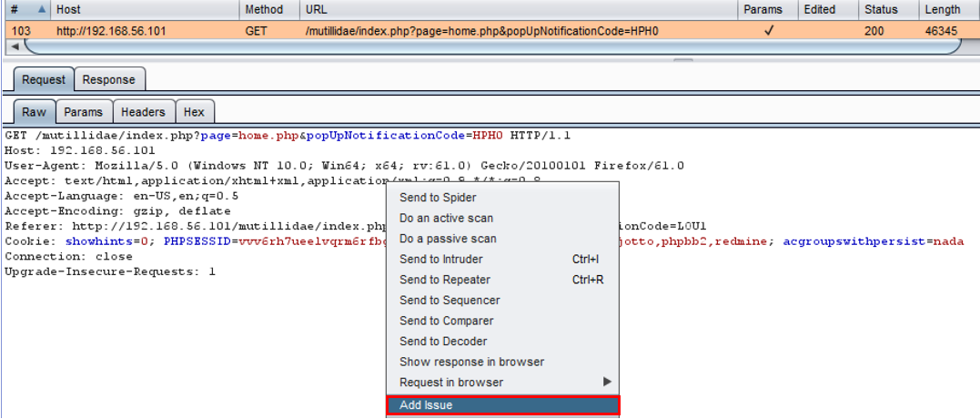The height and width of the screenshot is (419, 980).
Task: Click the Upgrade-Insecure-Requests: 1 line
Action: (110, 272)
